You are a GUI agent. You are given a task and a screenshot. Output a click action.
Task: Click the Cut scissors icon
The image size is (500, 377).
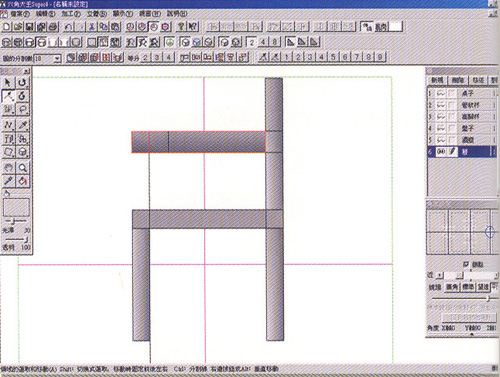(x=92, y=27)
